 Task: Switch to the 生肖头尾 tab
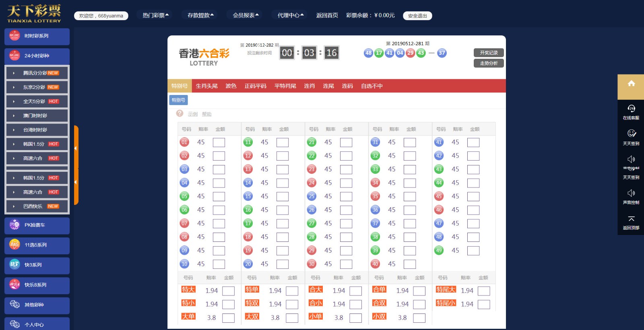(206, 86)
